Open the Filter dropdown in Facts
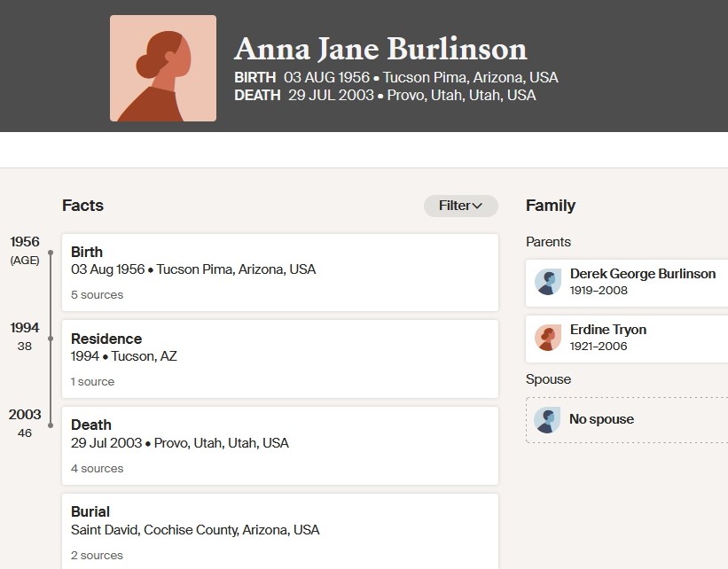The image size is (728, 569). click(x=460, y=206)
